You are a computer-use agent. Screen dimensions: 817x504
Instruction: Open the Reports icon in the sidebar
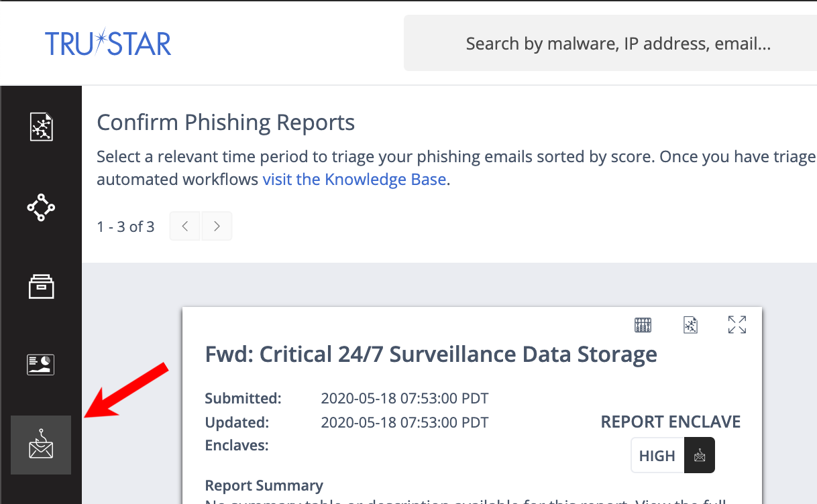coord(41,126)
